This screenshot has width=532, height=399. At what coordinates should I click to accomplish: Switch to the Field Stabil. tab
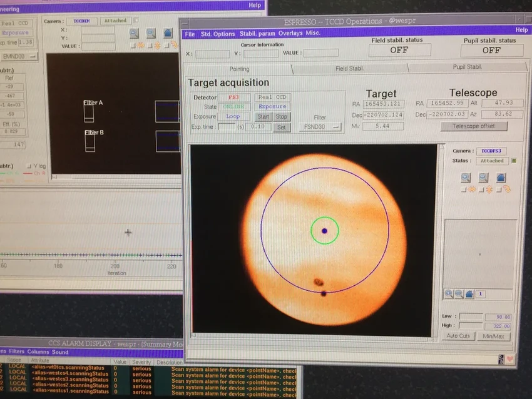(x=350, y=68)
